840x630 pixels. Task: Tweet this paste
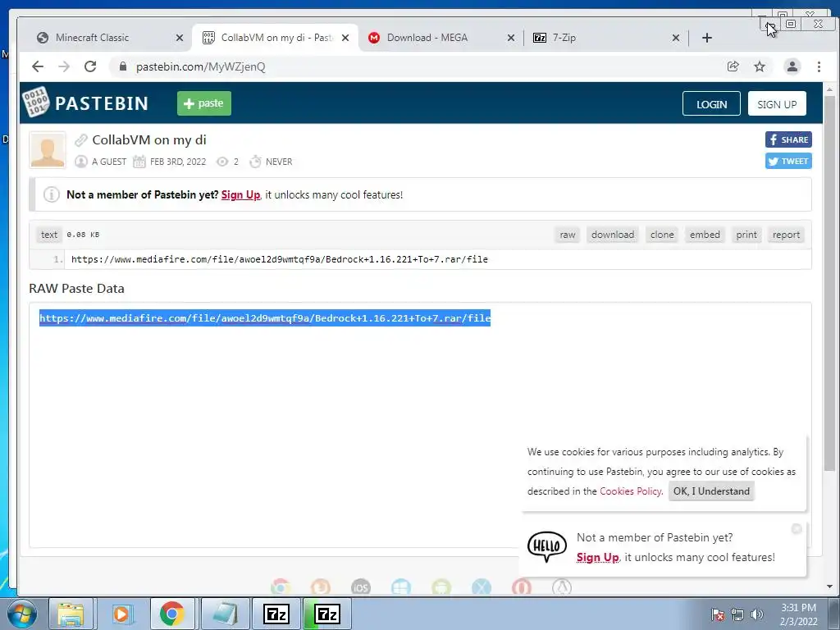[788, 161]
